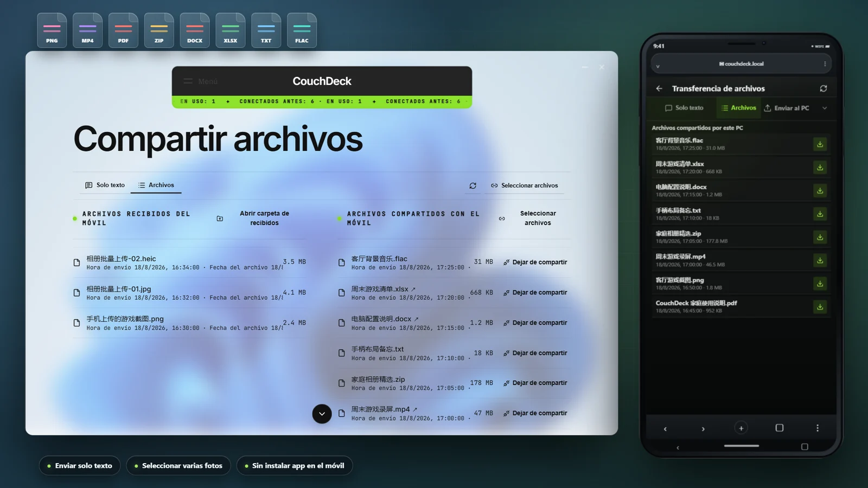Viewport: 868px width, 488px height.
Task: Stop sharing 家庭相册精选.zip
Action: pos(535,383)
